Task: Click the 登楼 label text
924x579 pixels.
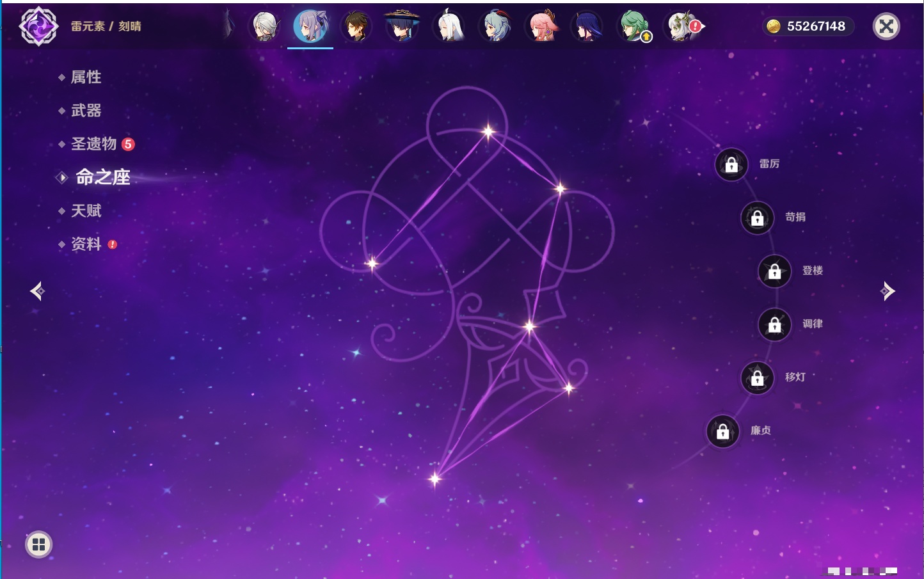Action: [x=813, y=271]
